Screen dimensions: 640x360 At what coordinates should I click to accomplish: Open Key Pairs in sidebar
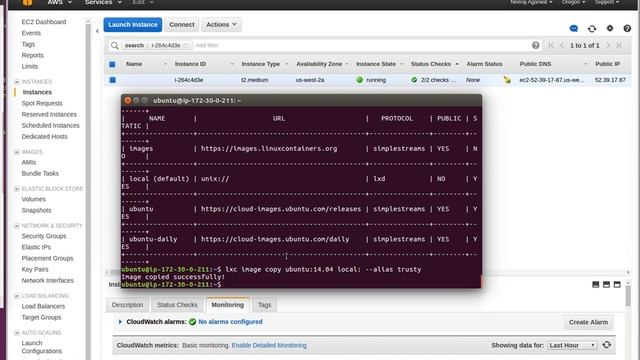(x=35, y=269)
